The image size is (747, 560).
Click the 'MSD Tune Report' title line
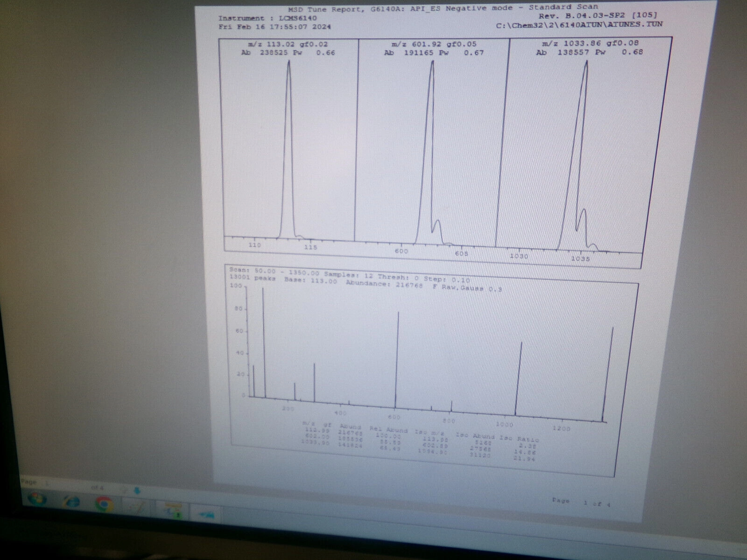click(x=443, y=7)
